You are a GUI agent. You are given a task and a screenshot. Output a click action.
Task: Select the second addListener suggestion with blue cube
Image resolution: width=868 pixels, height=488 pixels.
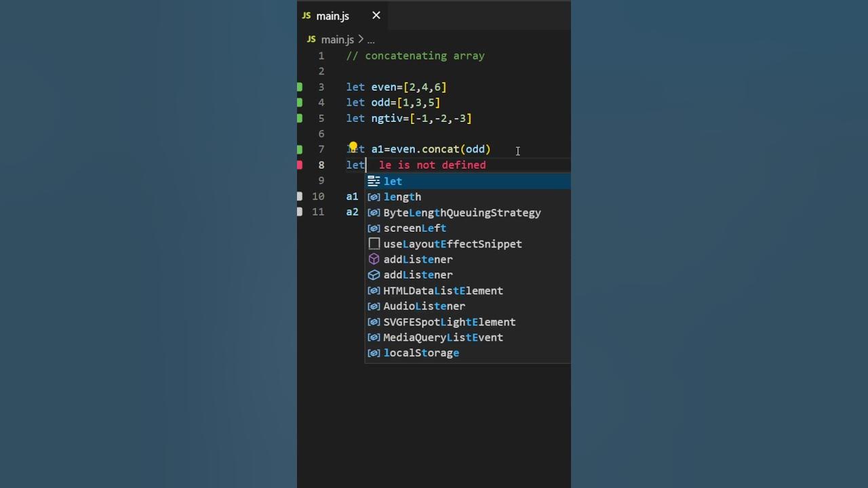pyautogui.click(x=468, y=274)
